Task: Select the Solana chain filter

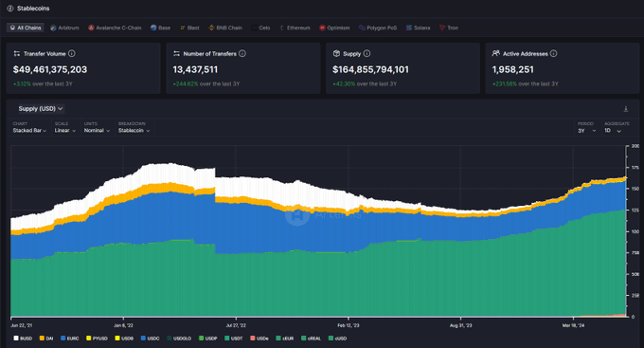Action: pyautogui.click(x=418, y=27)
